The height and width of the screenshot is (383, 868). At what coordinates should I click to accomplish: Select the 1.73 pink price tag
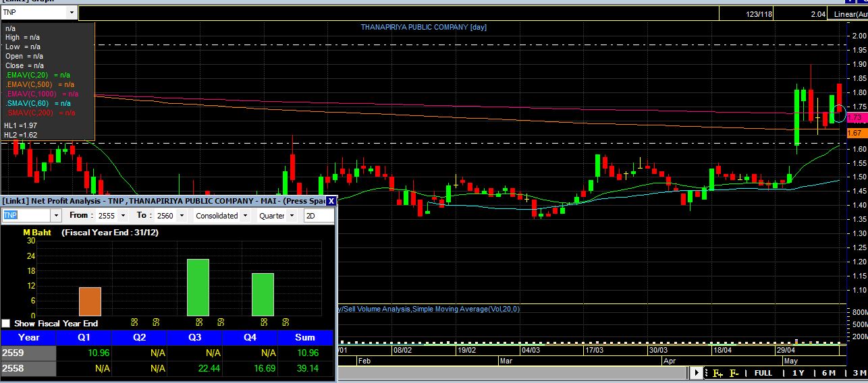click(856, 117)
